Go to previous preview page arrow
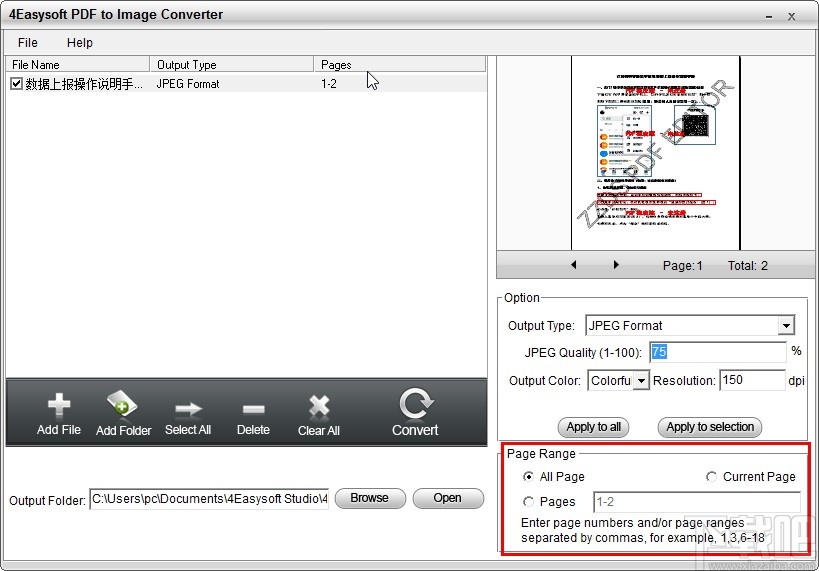This screenshot has height=571, width=819. click(574, 265)
